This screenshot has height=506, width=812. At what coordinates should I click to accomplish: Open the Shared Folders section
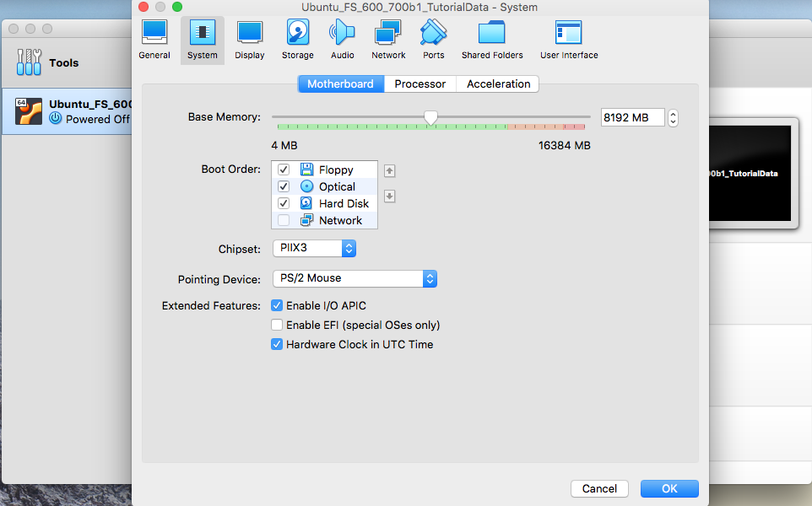pyautogui.click(x=491, y=40)
